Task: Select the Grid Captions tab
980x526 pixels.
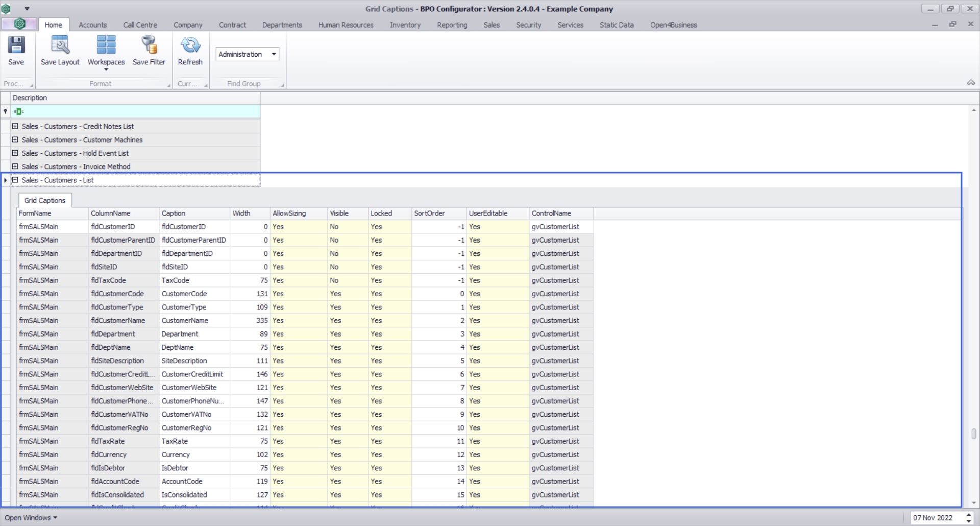Action: tap(45, 201)
